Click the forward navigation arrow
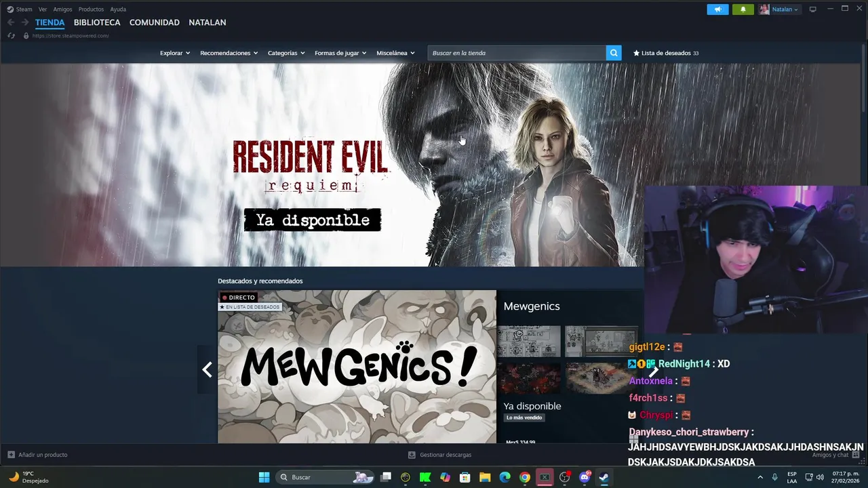 coord(25,22)
